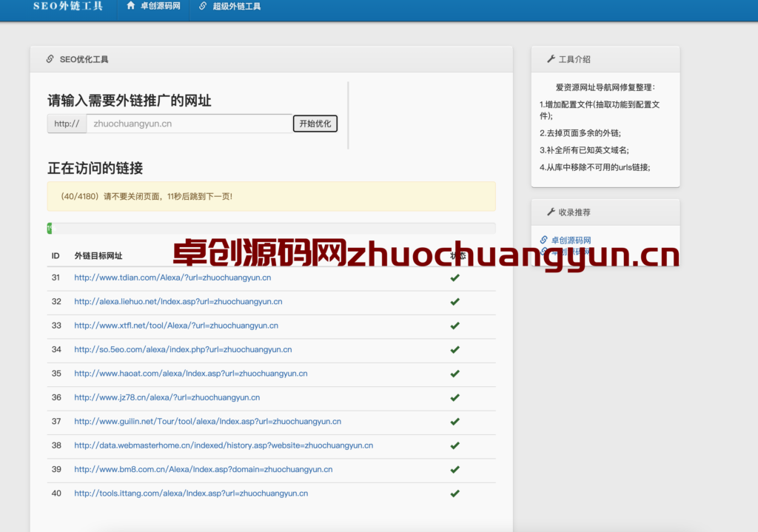Screen dimensions: 758x532
Task: Open the www.bm8.com.cn Alexa link
Action: (203, 470)
